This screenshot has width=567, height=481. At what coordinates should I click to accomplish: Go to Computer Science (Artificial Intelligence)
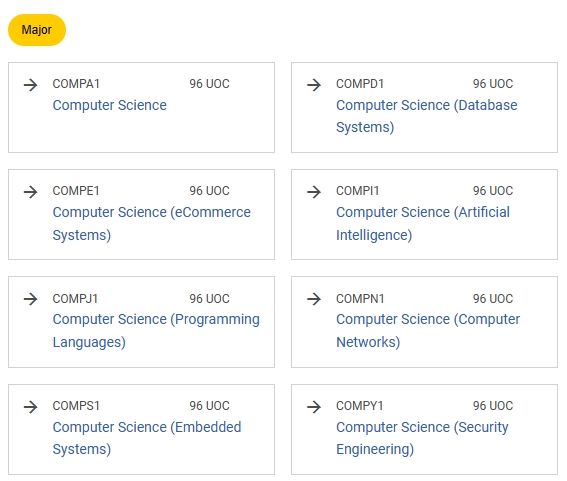point(423,224)
